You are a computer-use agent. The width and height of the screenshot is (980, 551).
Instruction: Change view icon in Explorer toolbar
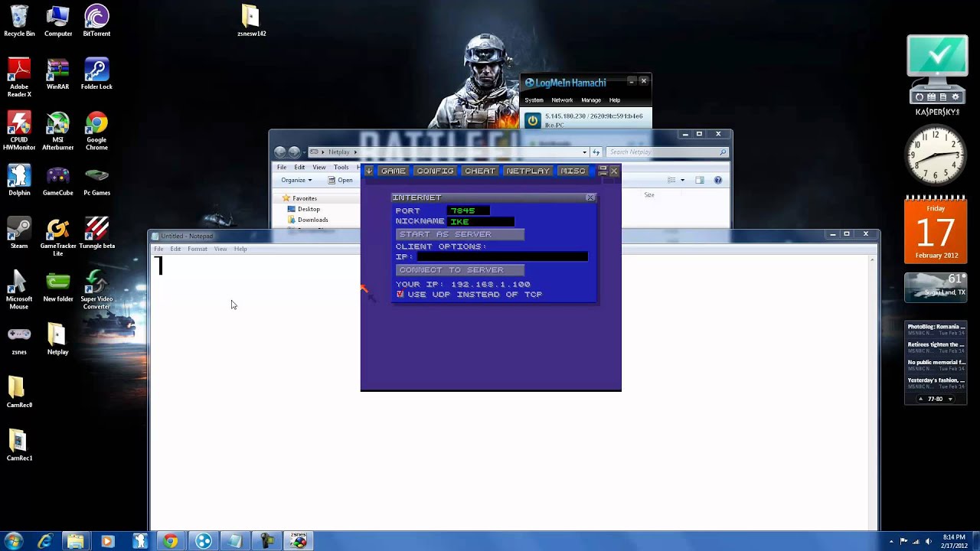point(671,180)
